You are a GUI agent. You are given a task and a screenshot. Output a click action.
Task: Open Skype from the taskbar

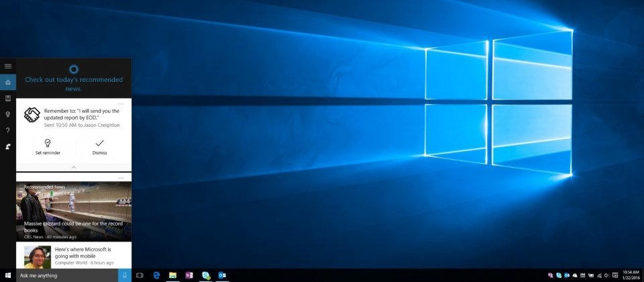tap(206, 275)
